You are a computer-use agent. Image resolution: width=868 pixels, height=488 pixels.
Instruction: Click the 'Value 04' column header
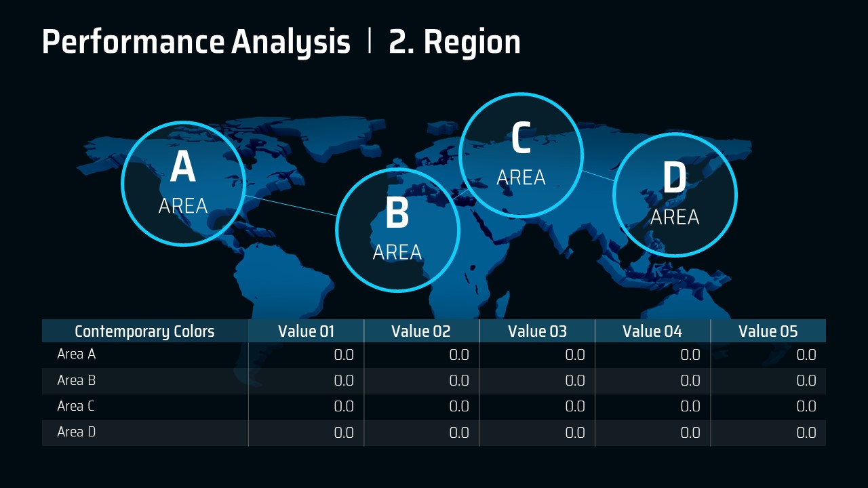click(x=652, y=331)
